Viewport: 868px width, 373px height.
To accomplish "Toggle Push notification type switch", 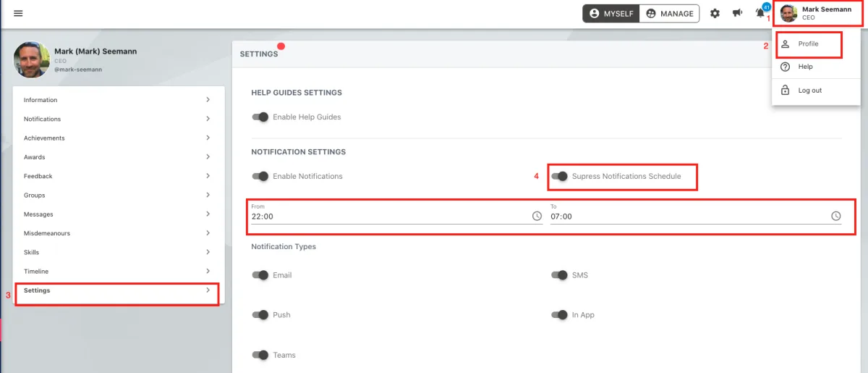I will pos(260,315).
